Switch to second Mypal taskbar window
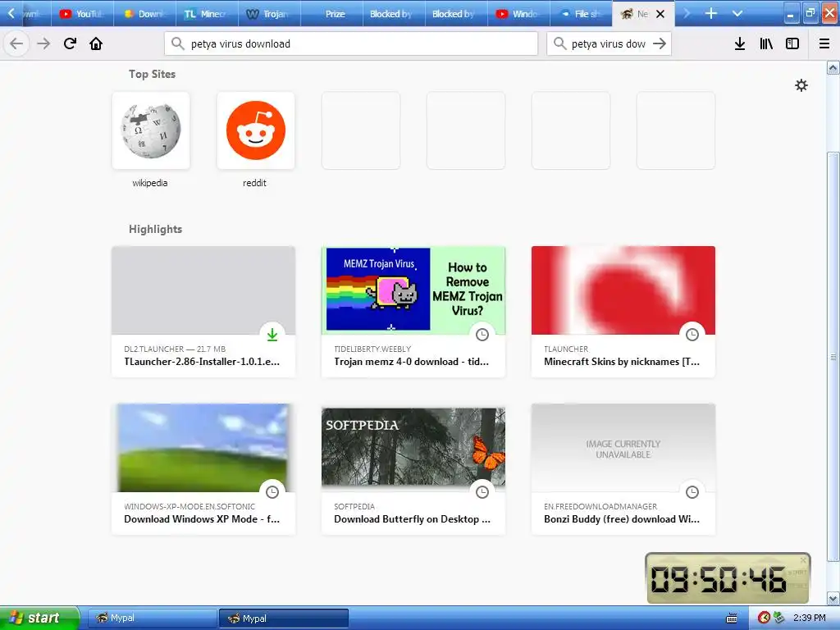This screenshot has height=630, width=840. (x=284, y=619)
